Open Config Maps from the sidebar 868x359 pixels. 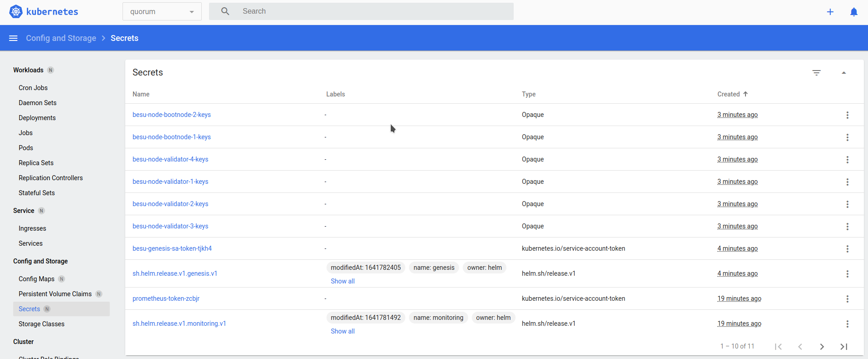click(36, 279)
